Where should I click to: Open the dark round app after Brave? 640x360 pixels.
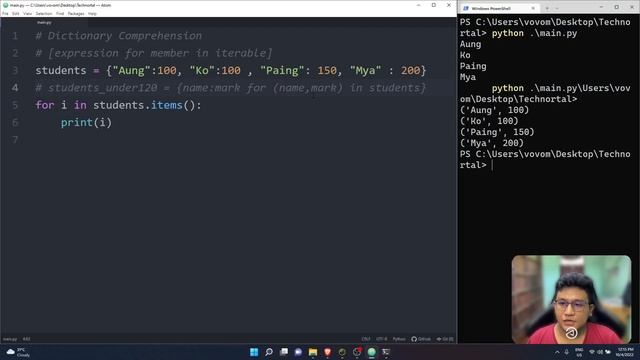[342, 352]
